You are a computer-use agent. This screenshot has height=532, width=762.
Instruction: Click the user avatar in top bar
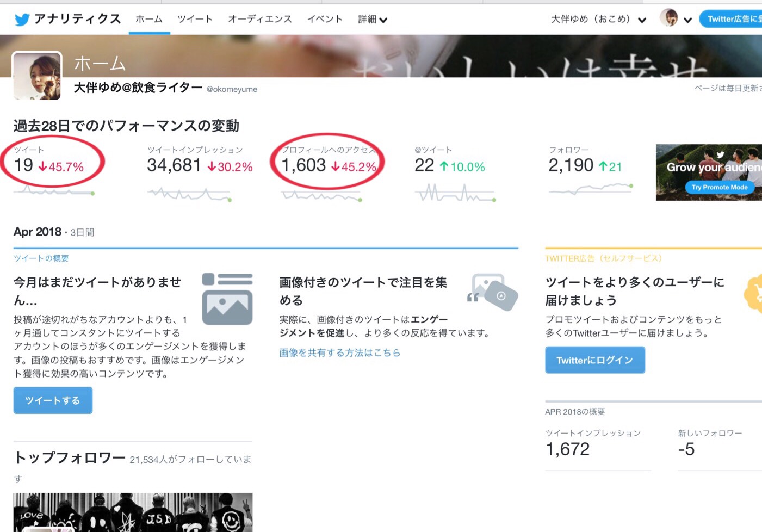click(x=668, y=18)
